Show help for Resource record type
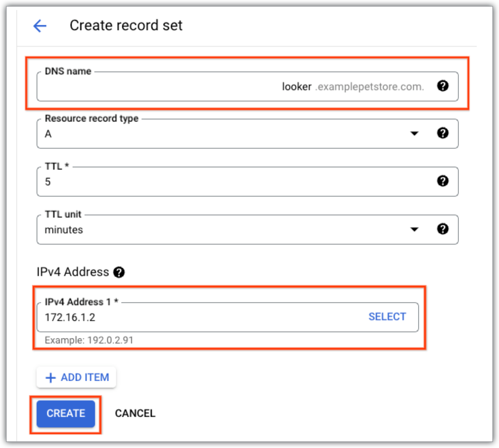 tap(443, 133)
